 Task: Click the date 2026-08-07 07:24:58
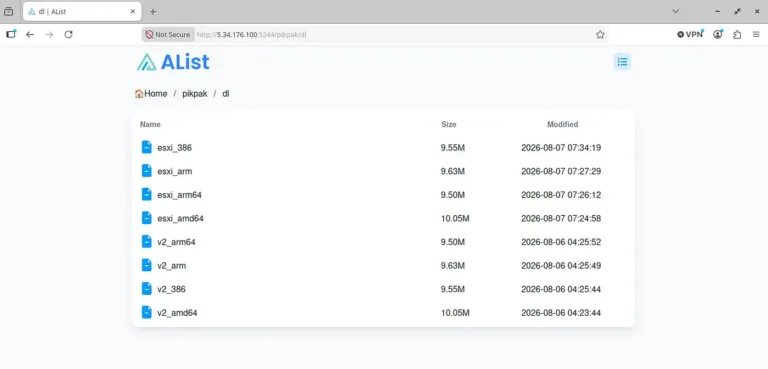pos(561,218)
